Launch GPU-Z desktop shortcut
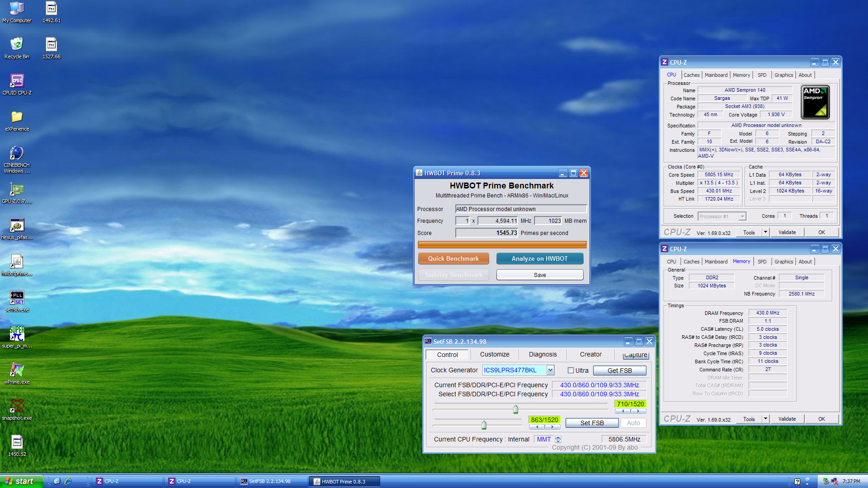The width and height of the screenshot is (868, 488). [x=17, y=193]
